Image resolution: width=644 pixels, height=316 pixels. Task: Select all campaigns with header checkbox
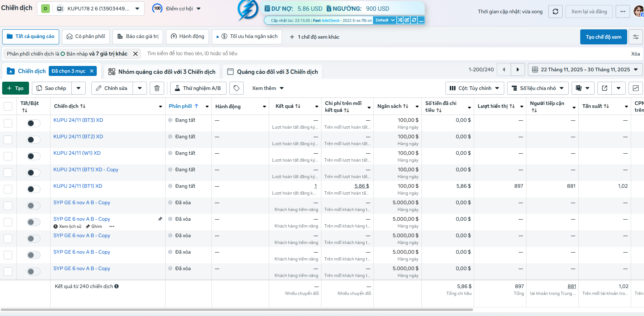coord(8,106)
